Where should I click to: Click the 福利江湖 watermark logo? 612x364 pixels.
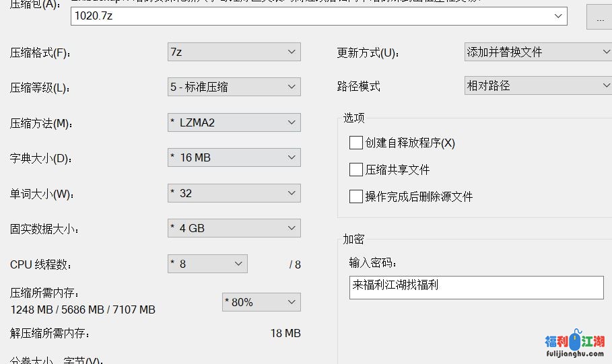coord(574,344)
